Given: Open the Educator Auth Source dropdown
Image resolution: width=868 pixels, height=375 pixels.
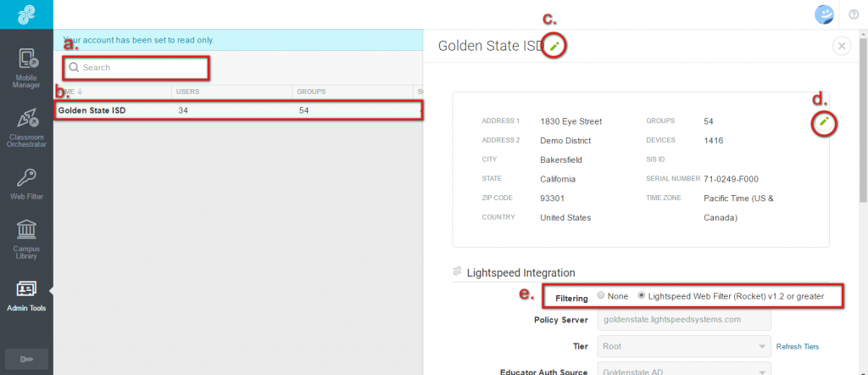Looking at the screenshot, I should click(x=684, y=369).
